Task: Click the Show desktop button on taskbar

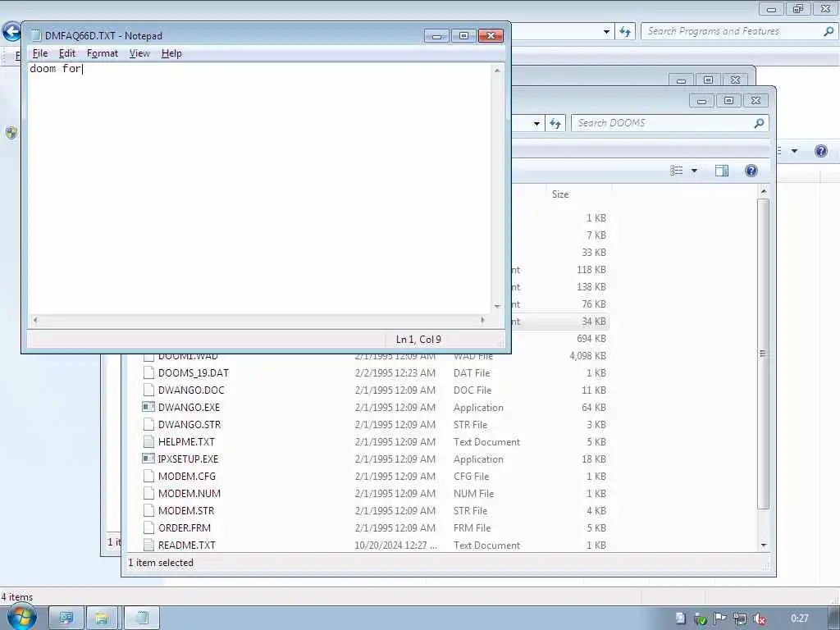Action: point(834,619)
